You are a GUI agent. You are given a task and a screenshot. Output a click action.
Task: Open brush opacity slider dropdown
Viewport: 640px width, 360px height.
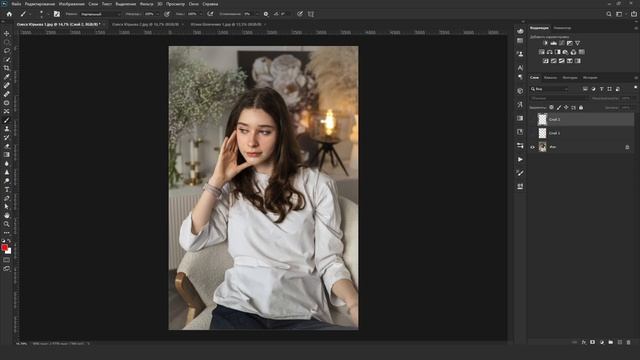pyautogui.click(x=157, y=14)
